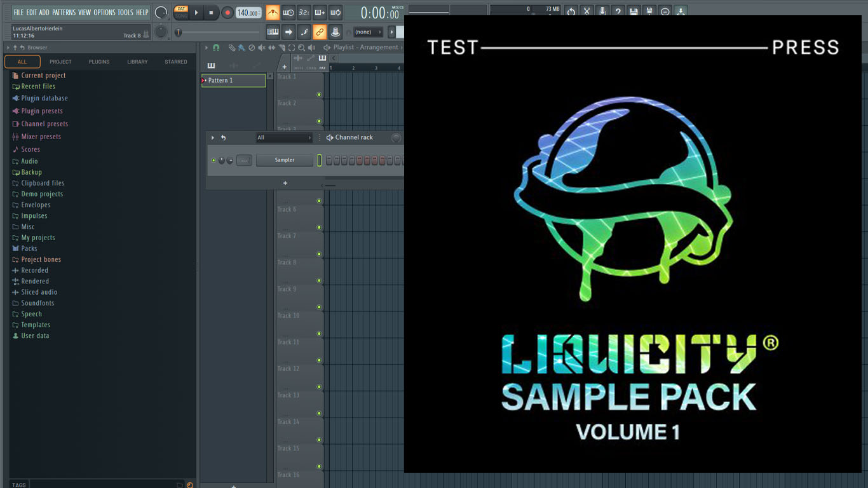Expand the Plugin database folder
Image resolution: width=868 pixels, height=488 pixels.
[x=39, y=98]
